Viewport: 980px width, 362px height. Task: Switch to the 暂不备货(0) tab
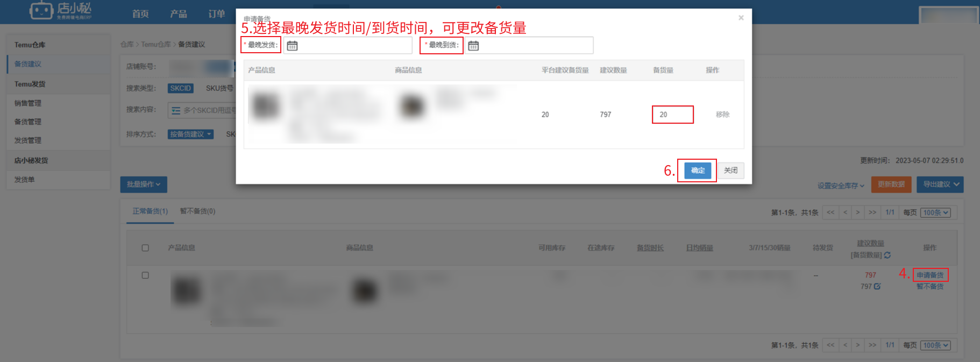197,211
